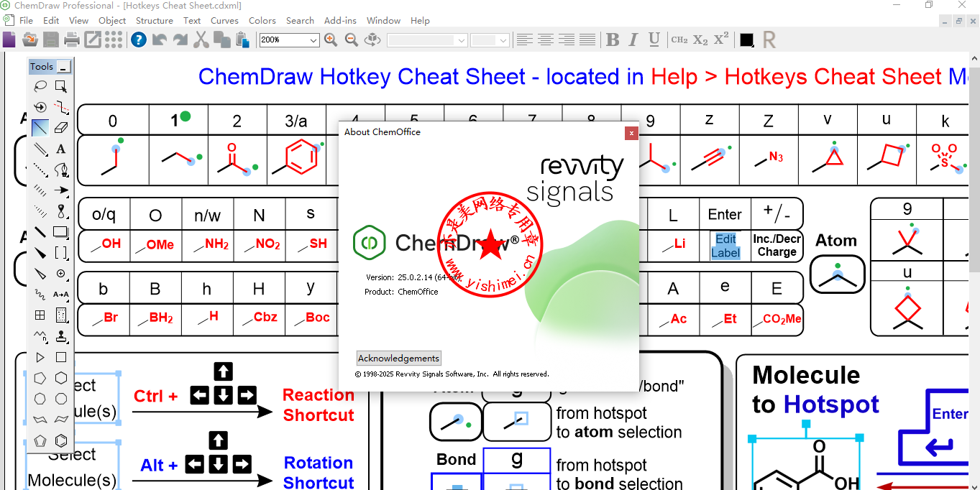Select the Lasso tool
980x490 pixels.
[x=40, y=87]
